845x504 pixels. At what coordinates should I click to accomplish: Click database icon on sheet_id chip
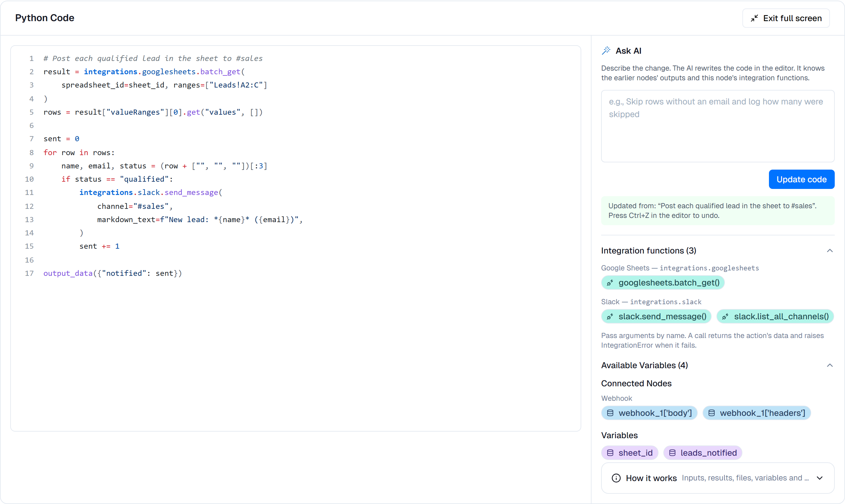coord(610,453)
